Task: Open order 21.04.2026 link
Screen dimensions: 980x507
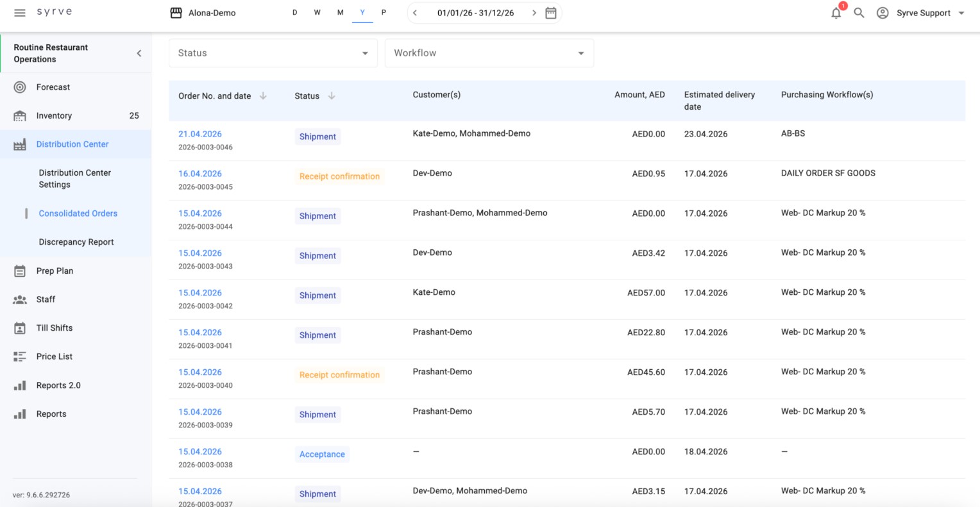Action: coord(200,134)
